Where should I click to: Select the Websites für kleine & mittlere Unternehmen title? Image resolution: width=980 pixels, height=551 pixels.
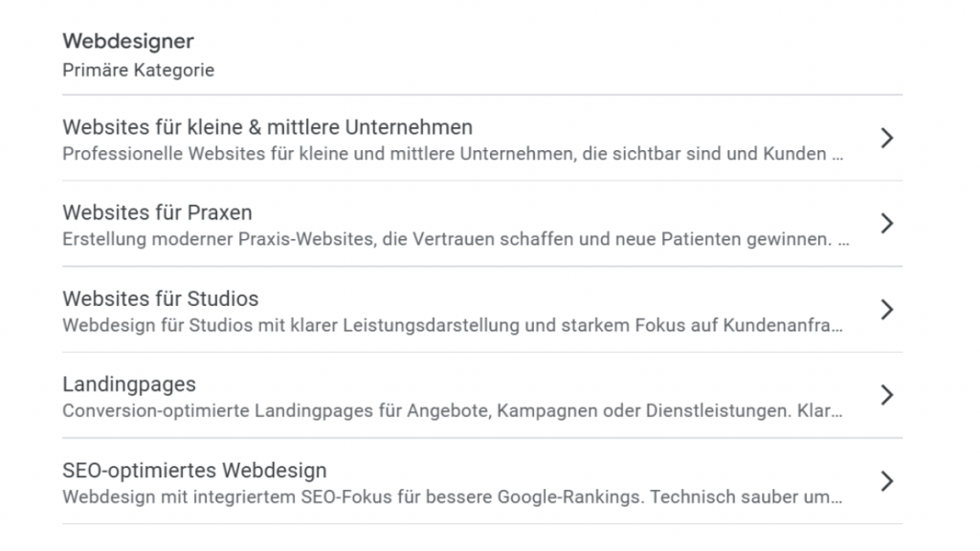pos(267,127)
